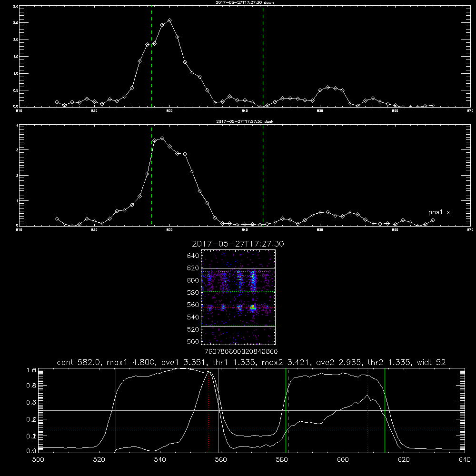Click the solid white horizontal threshold line in bottom plot

[252, 410]
